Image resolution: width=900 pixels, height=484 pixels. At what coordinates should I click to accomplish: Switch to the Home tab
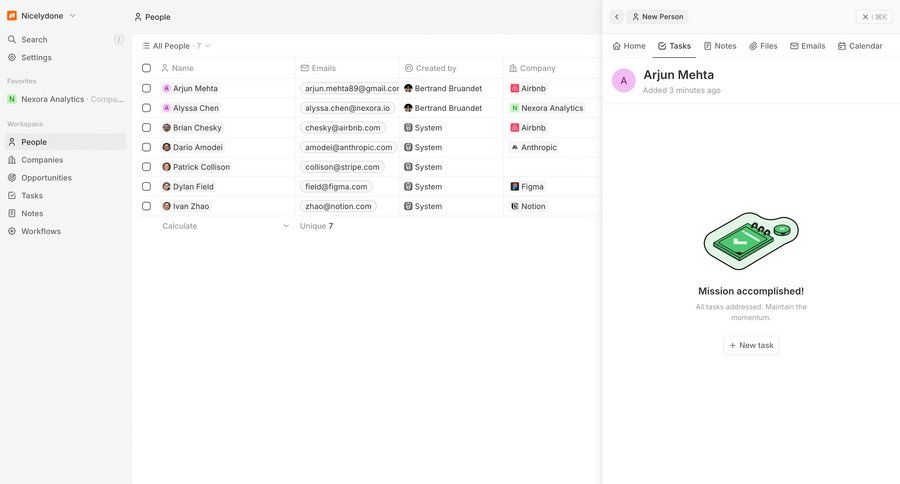(629, 46)
